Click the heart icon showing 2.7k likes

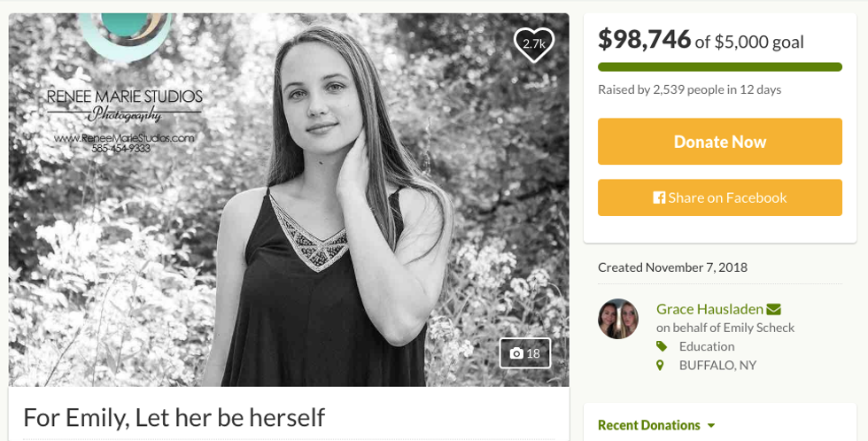tap(533, 44)
